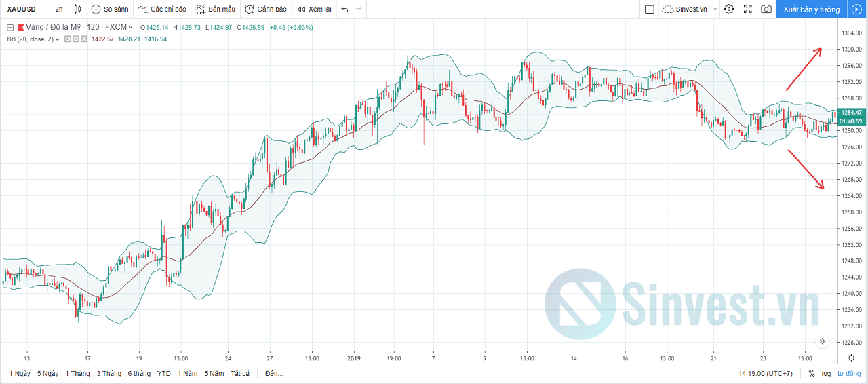Hide the BB indicator with eye icon
Viewport: 868px width, 384px height.
(66, 39)
